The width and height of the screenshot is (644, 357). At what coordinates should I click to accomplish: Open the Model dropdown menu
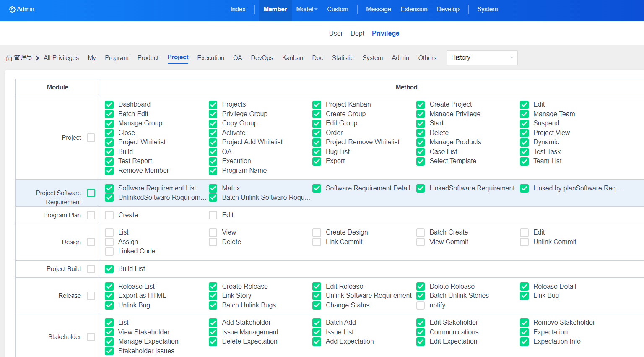click(x=306, y=9)
